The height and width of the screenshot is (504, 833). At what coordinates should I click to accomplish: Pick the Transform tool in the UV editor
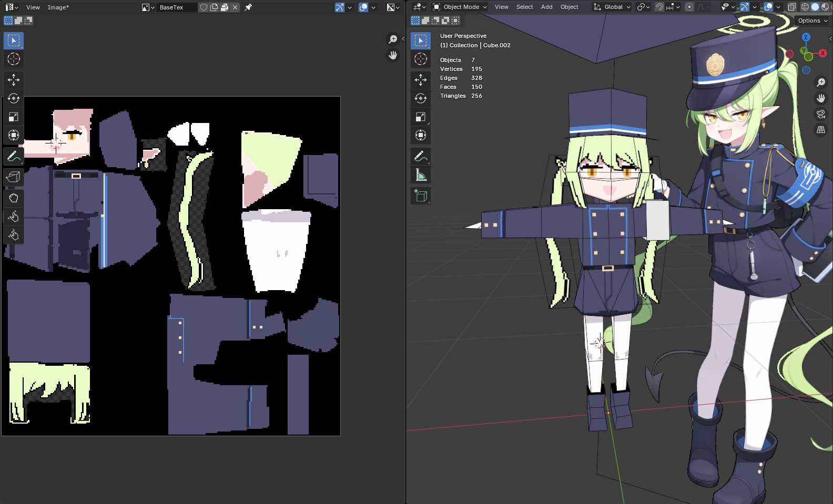pos(14,135)
